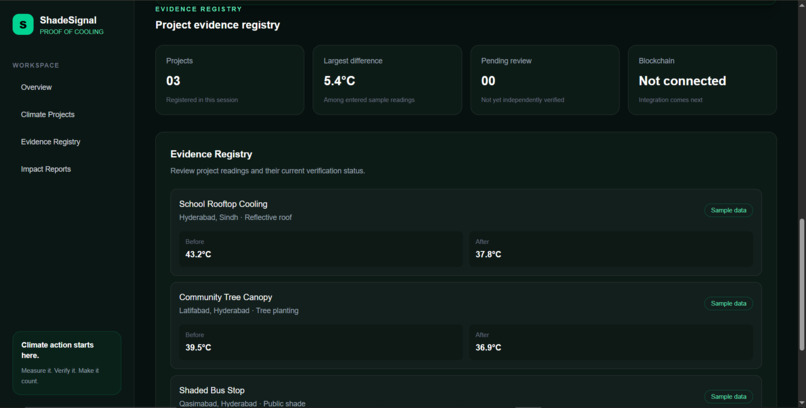Click the School Rooftop Cooling title
806x408 pixels.
223,204
